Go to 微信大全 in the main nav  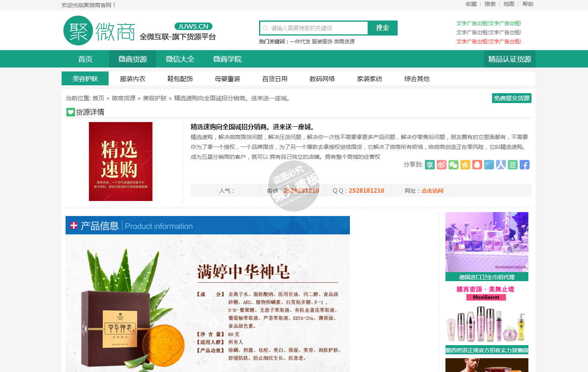click(x=180, y=59)
